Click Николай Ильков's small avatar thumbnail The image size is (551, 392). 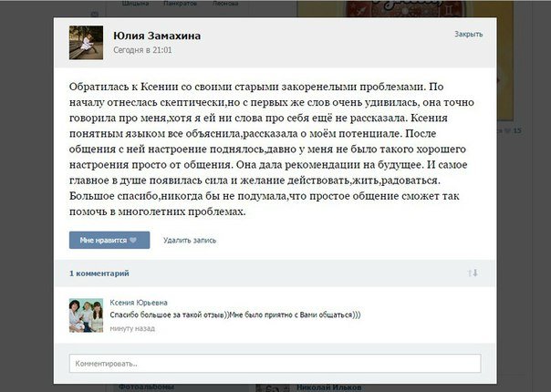tap(273, 388)
